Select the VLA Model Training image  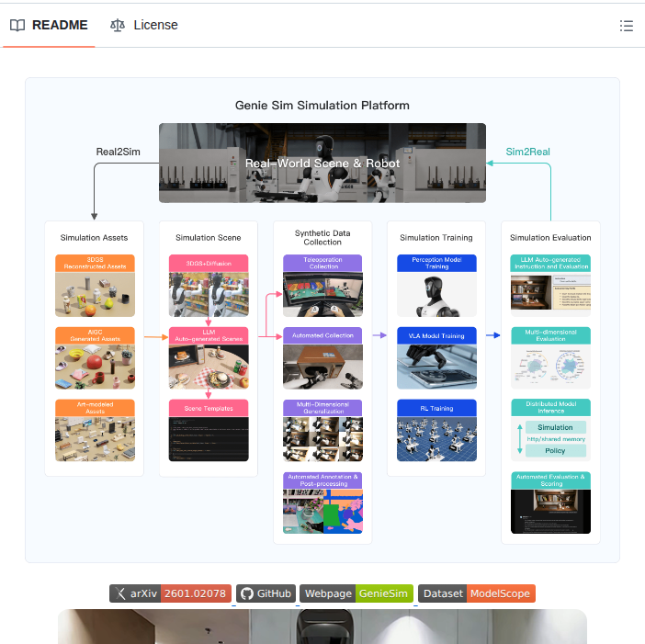[436, 366]
